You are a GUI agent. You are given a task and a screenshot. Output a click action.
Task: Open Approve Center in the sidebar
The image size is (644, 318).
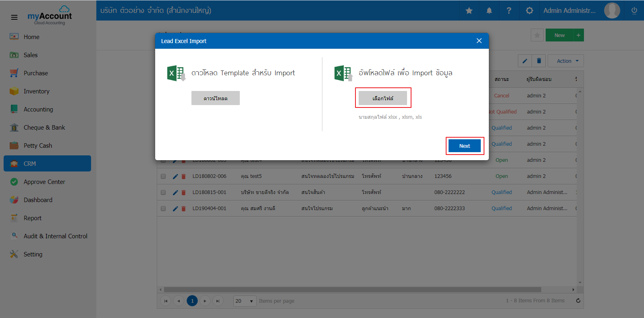48,182
